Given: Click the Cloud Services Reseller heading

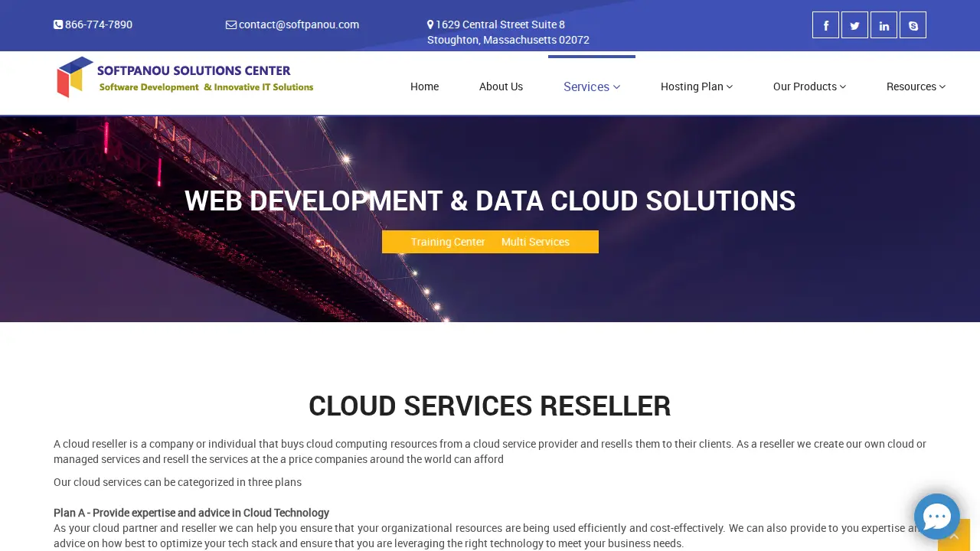Looking at the screenshot, I should tap(490, 406).
